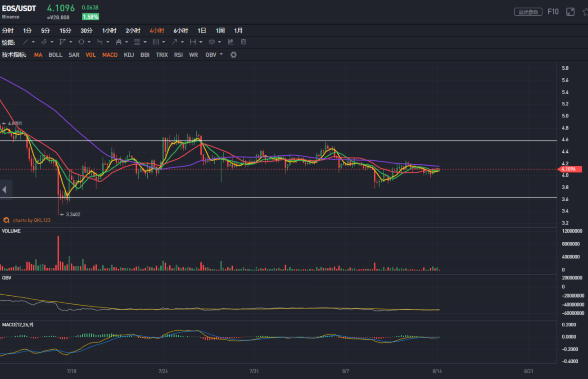Select the circle shape drawing tool
Viewport: 588px width, 379px height.
click(x=81, y=42)
